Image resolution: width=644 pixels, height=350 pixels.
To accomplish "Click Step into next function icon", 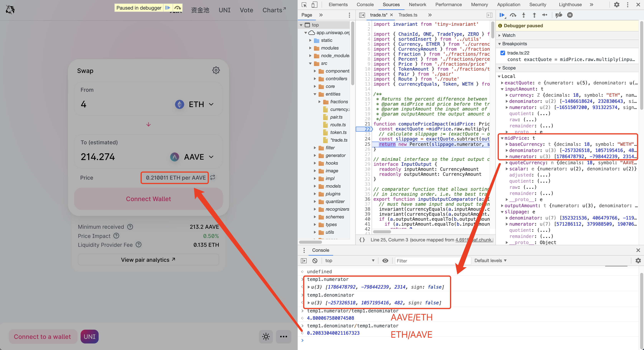I will (x=523, y=15).
